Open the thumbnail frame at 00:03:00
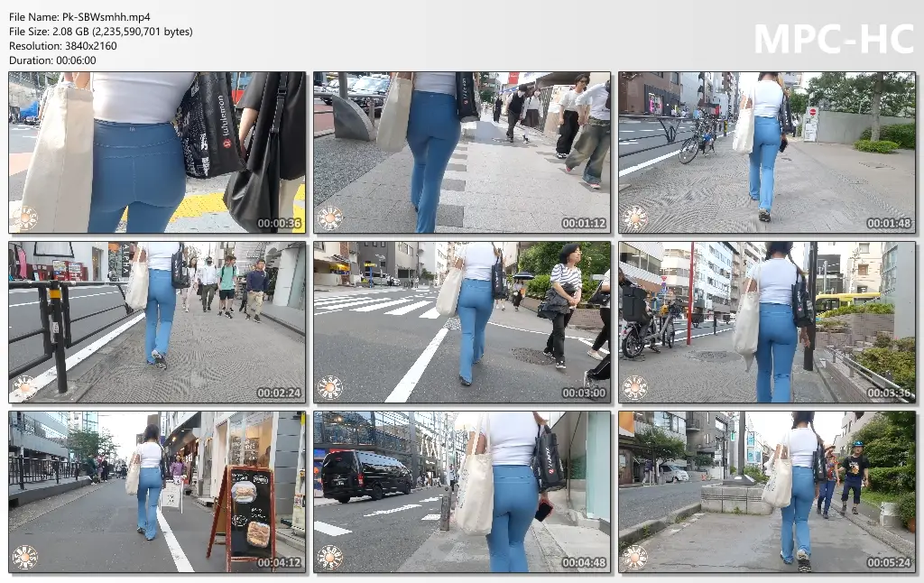The height and width of the screenshot is (583, 924). 462,322
